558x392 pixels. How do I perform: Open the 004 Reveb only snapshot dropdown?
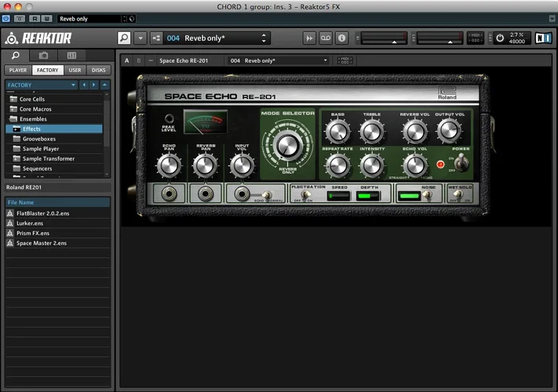coord(217,38)
